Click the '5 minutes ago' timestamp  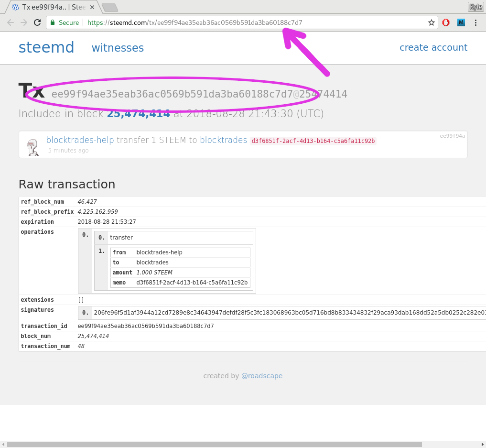click(68, 150)
